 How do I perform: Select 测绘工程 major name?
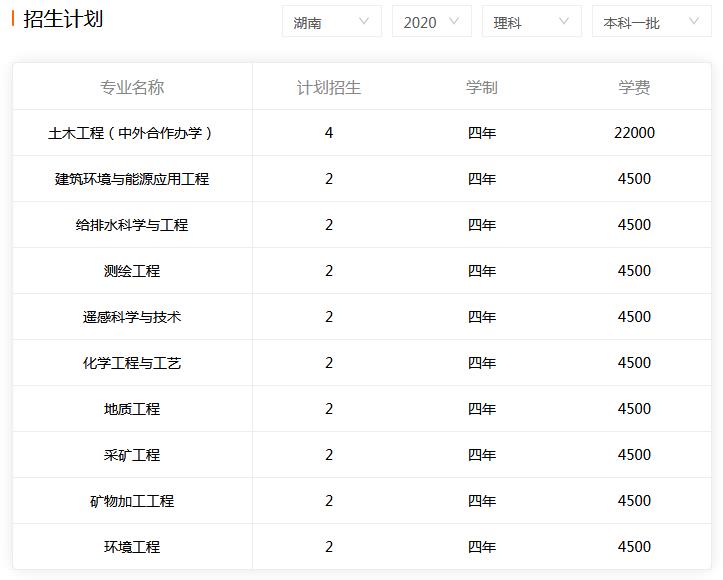[x=132, y=271]
